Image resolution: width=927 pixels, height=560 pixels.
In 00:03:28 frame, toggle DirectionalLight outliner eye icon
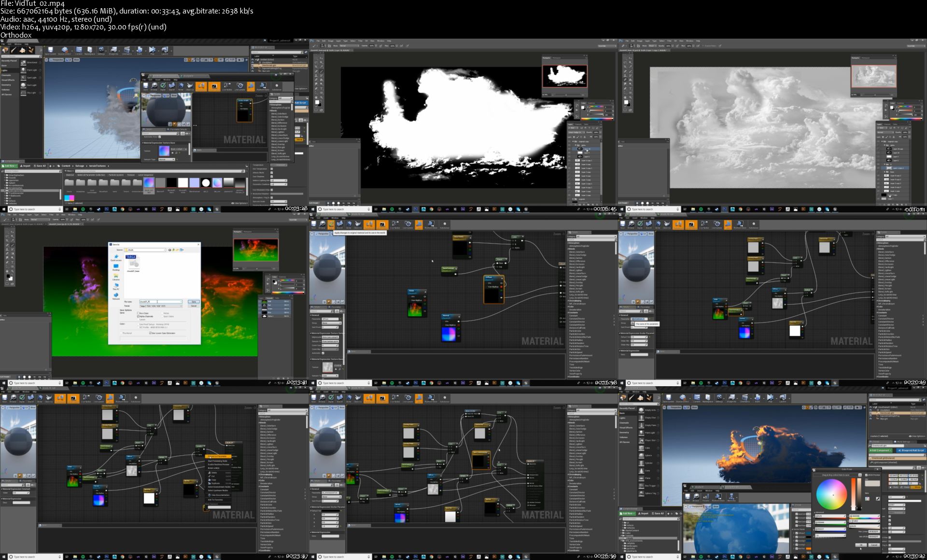click(253, 65)
